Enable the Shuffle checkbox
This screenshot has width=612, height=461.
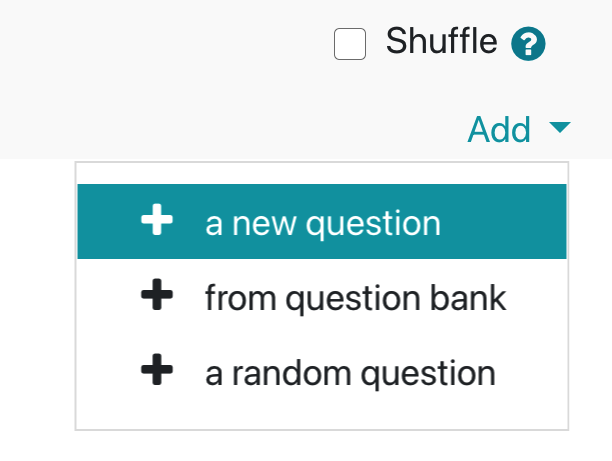coord(350,44)
